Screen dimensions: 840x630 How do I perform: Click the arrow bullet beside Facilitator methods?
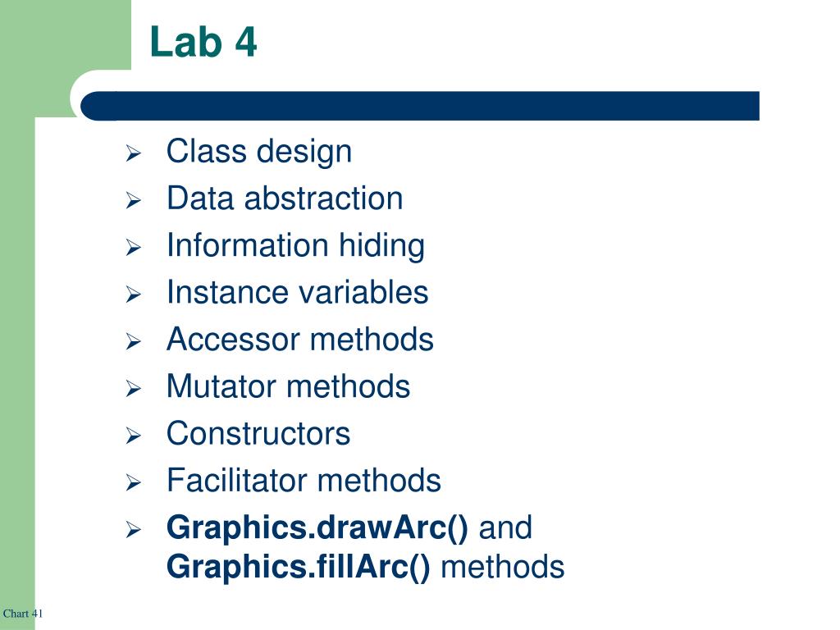point(134,483)
